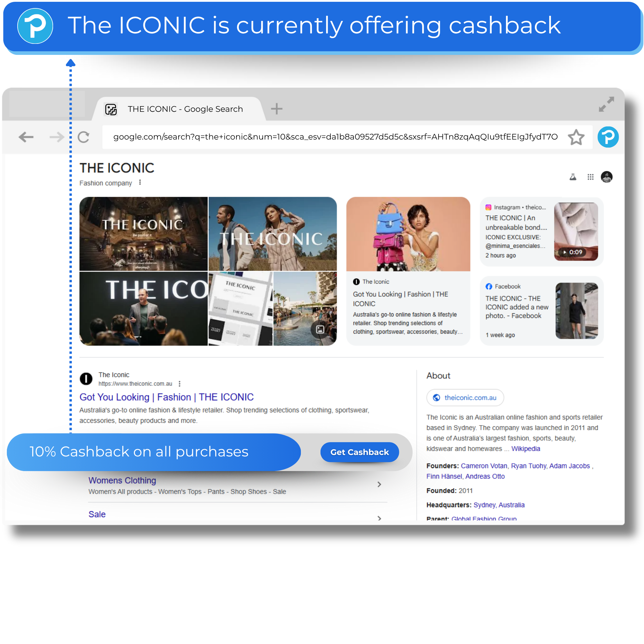Screen dimensions: 644x644
Task: Open the cashback extension icon in toolbar
Action: click(608, 137)
